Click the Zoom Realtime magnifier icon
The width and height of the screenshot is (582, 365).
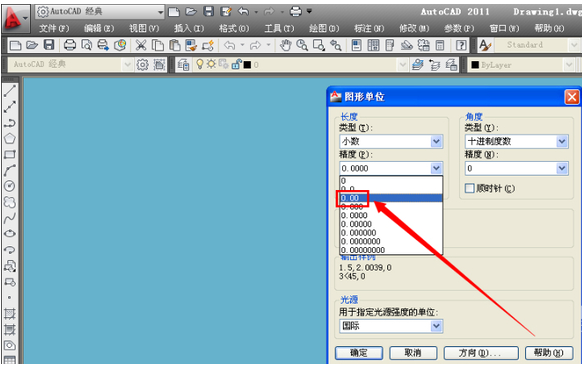coord(302,45)
